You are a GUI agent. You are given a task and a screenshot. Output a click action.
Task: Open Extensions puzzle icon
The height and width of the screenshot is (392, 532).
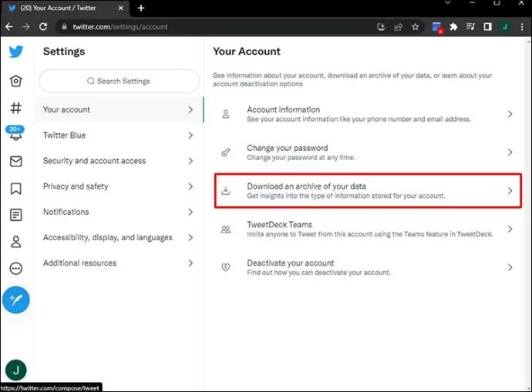tap(453, 27)
